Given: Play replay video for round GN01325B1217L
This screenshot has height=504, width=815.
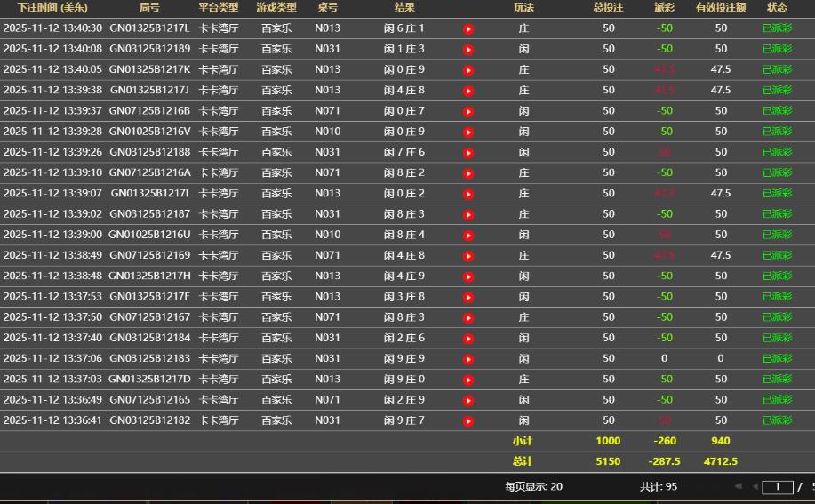Looking at the screenshot, I should 468,28.
